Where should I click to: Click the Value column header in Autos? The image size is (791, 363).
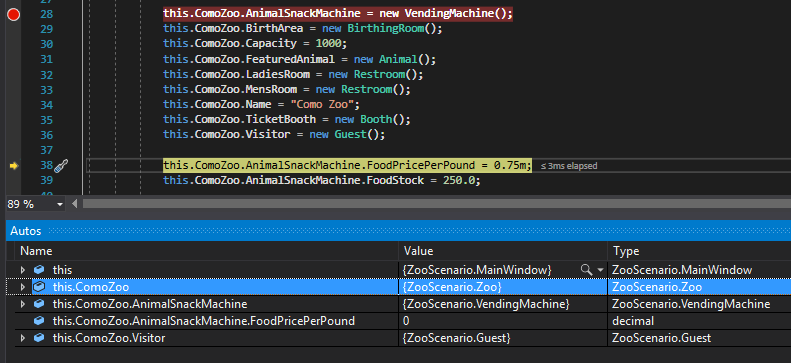tap(503, 251)
